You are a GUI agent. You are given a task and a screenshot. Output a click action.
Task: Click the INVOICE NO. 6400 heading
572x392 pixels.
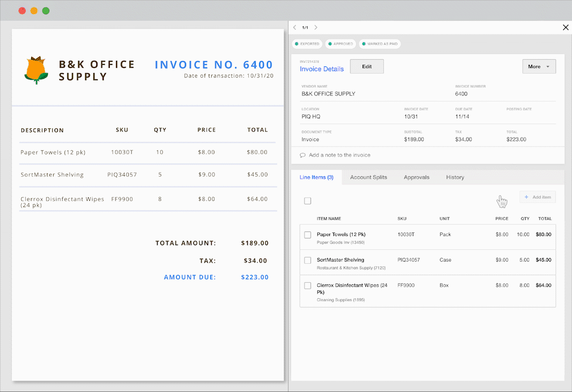pos(214,65)
